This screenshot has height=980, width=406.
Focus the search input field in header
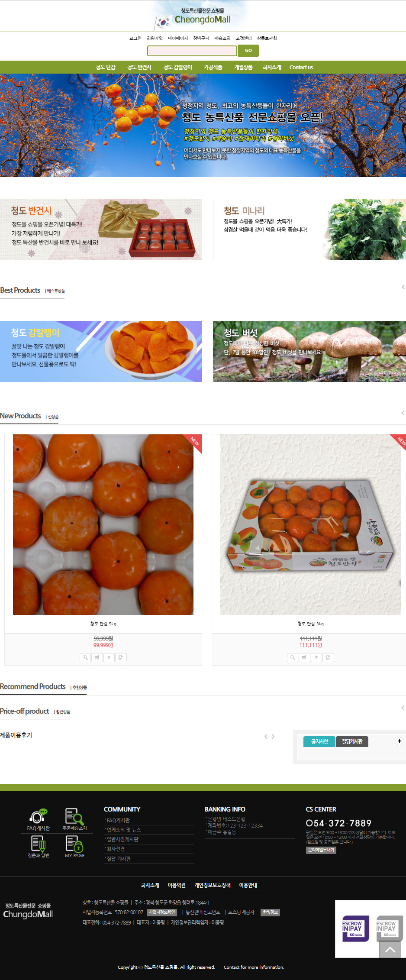point(192,51)
